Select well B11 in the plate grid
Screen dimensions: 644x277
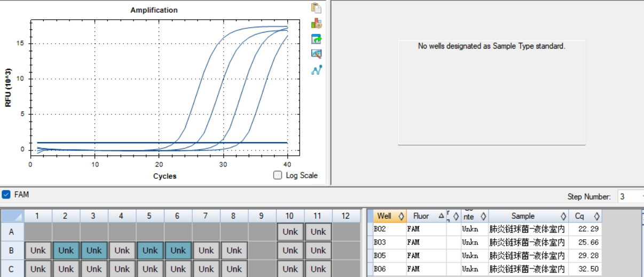point(318,250)
